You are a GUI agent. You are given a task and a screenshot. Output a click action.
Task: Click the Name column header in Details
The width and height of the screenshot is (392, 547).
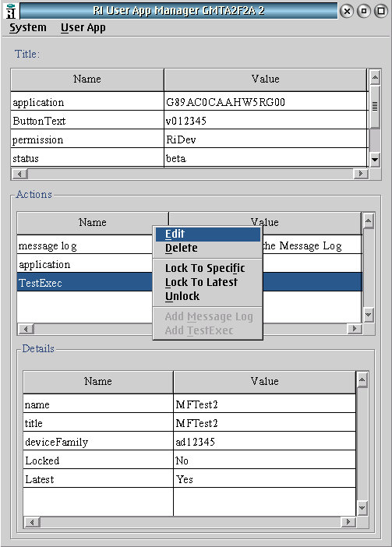pyautogui.click(x=98, y=381)
